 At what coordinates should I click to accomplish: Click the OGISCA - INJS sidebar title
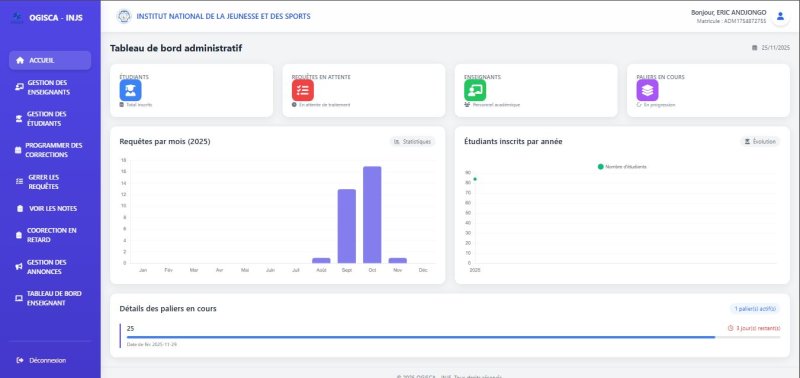(56, 18)
